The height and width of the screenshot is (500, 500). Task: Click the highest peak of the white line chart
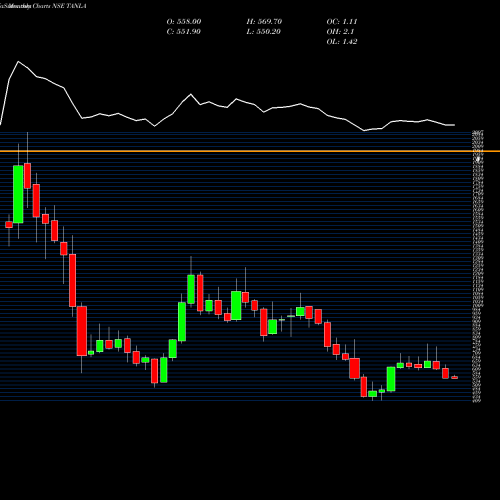coord(18,62)
